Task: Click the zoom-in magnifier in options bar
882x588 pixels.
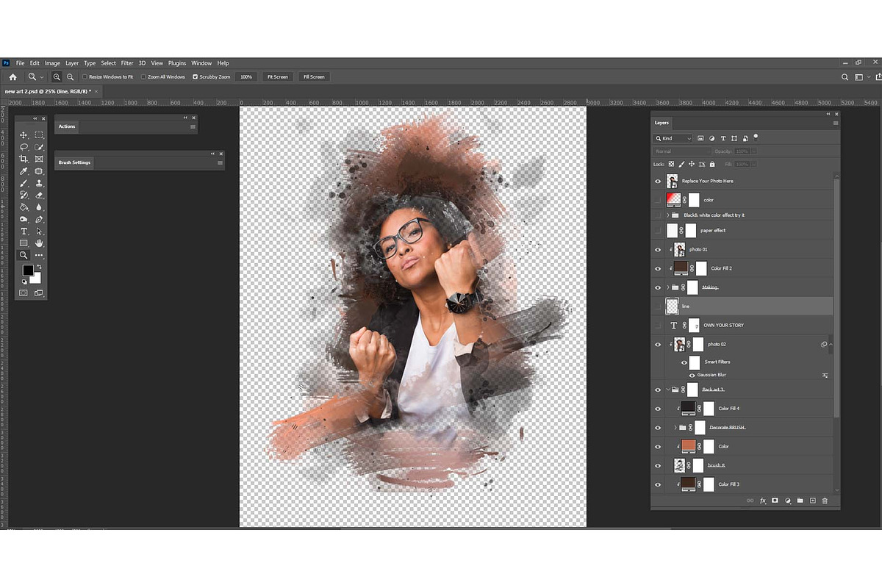Action: click(x=57, y=76)
